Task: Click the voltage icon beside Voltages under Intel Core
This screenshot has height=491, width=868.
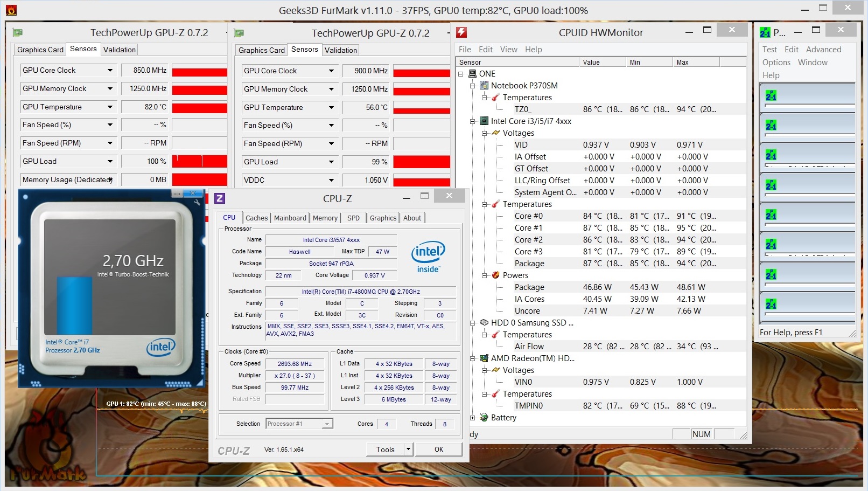Action: [x=496, y=133]
